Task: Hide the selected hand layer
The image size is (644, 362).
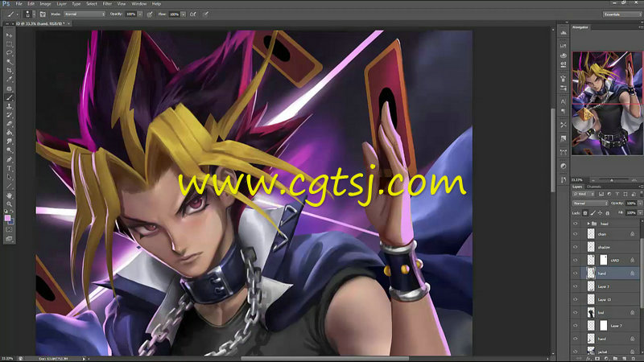Action: [x=576, y=274]
